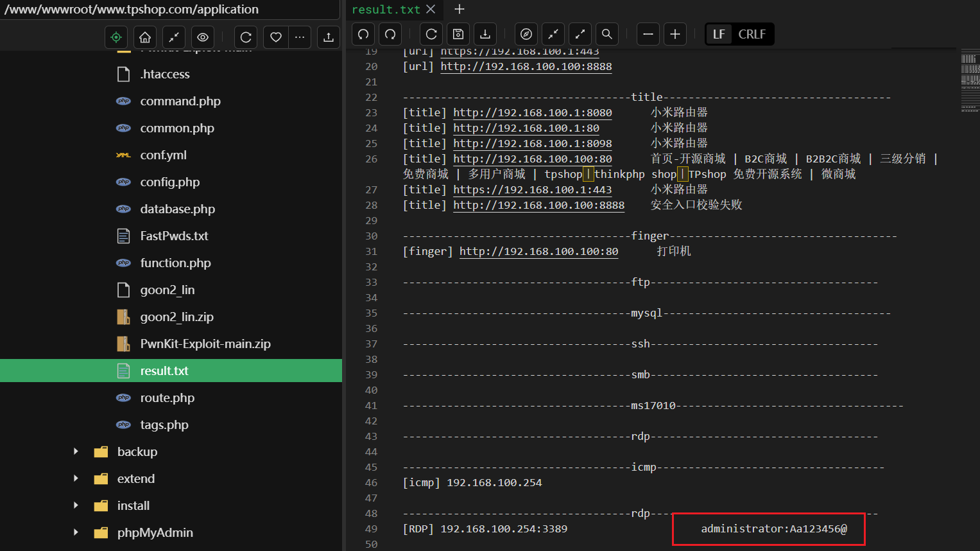Collapse the file tree using inward arrows icon
980x551 pixels.
tap(174, 37)
